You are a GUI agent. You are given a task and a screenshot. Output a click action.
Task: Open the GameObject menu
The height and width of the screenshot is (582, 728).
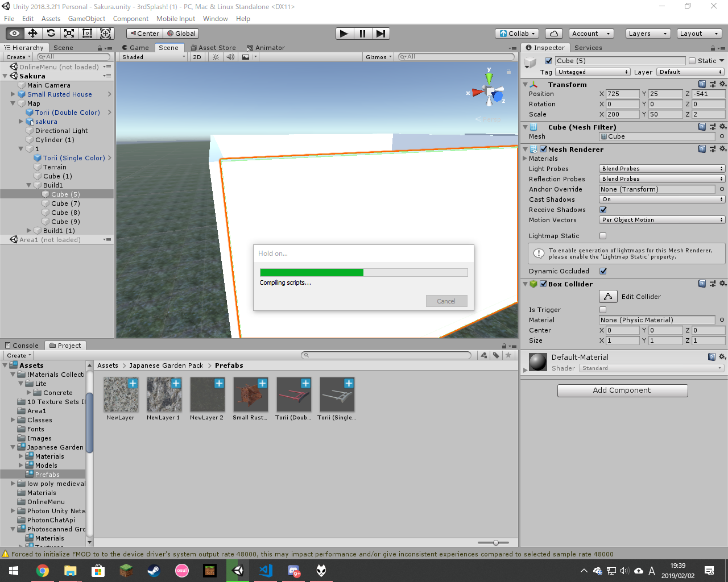86,19
